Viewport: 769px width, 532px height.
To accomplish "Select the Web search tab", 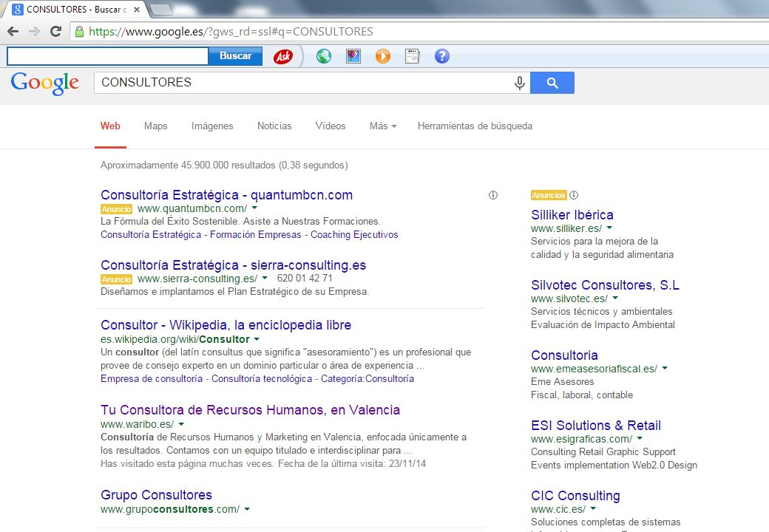I will pyautogui.click(x=110, y=126).
